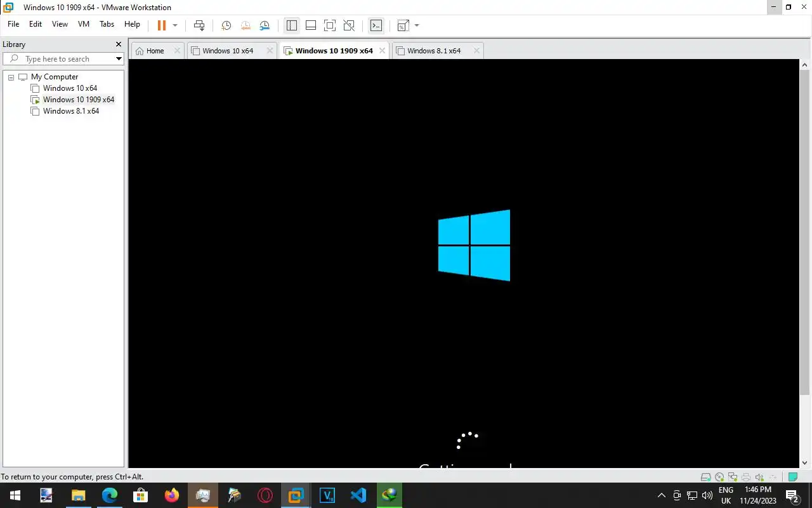Click the vertical scrollbar thumb of VM view
This screenshot has width=812, height=508.
(806, 232)
